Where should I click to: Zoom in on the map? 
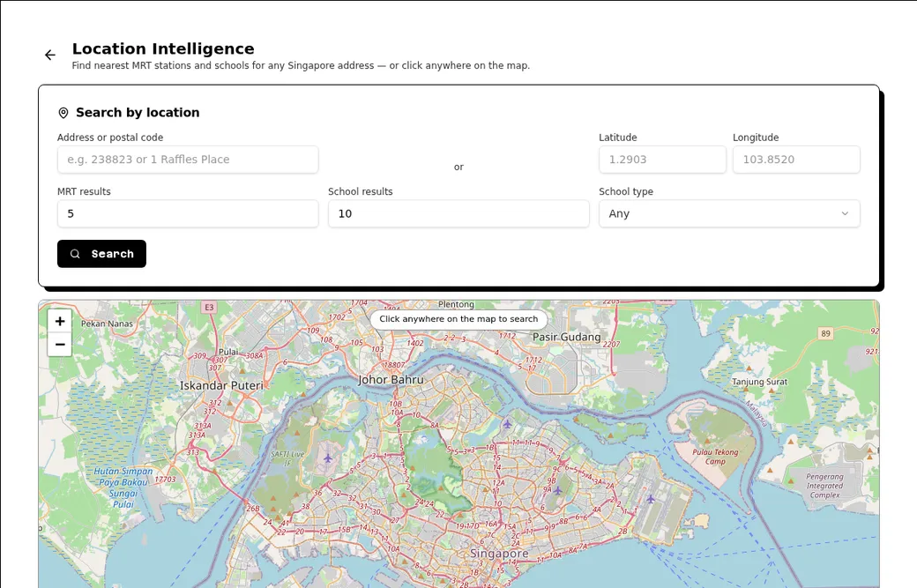(60, 321)
